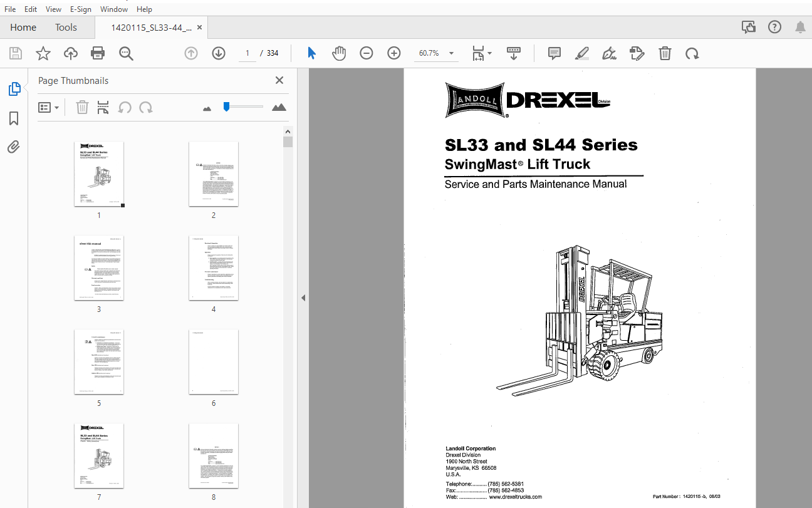Switch to the Tools tab
Viewport: 812px width, 508px height.
[66, 28]
